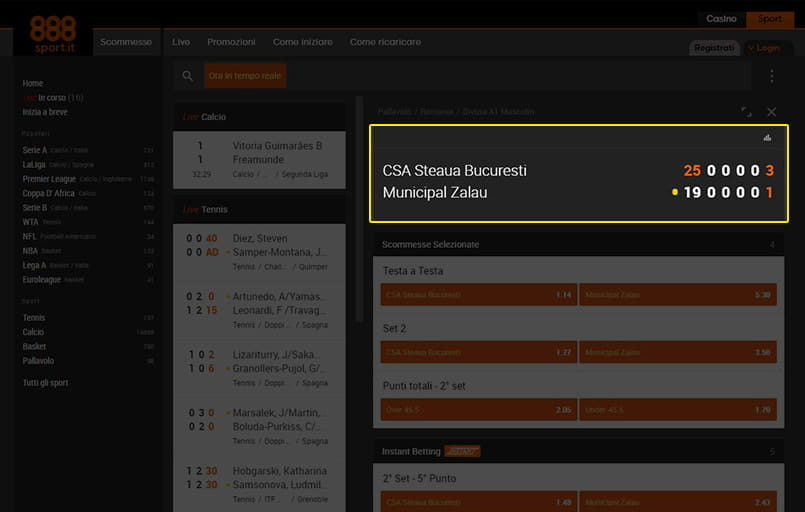The image size is (805, 512).
Task: Open the Scommesse tab
Action: 126,42
